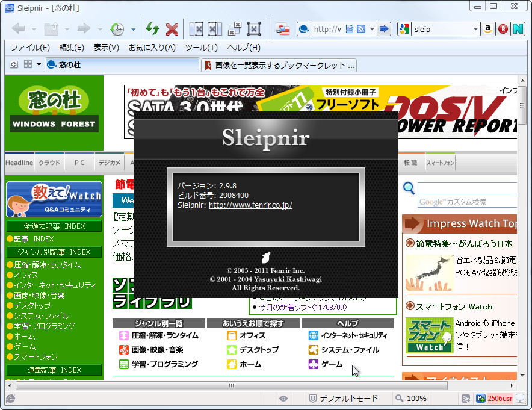Toggle デフォルトモード in the status bar
532x410 pixels.
click(349, 398)
